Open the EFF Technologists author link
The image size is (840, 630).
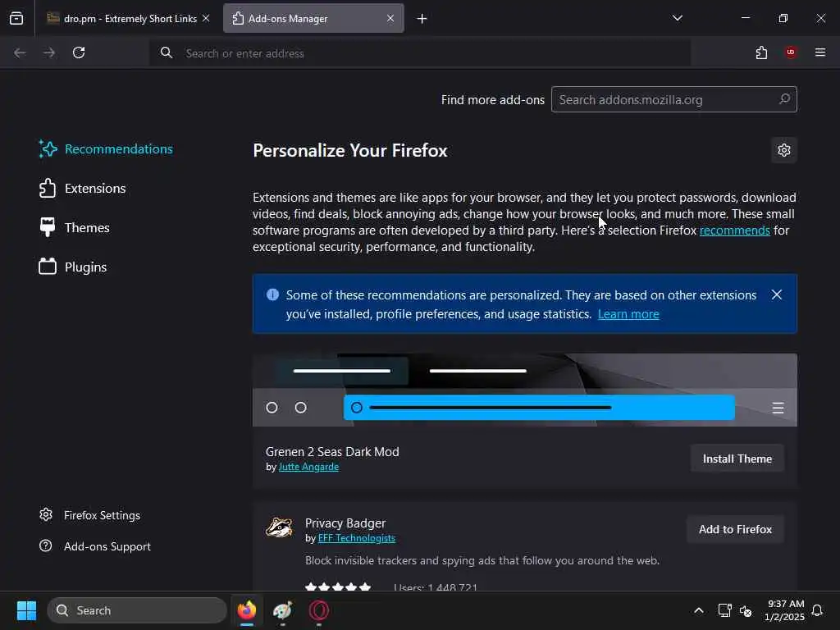click(356, 538)
